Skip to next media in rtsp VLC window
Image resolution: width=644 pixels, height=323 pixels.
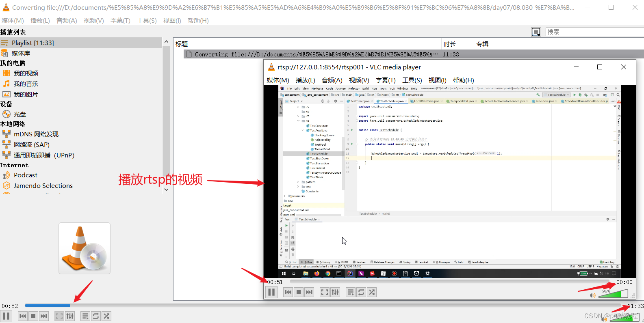pyautogui.click(x=309, y=292)
